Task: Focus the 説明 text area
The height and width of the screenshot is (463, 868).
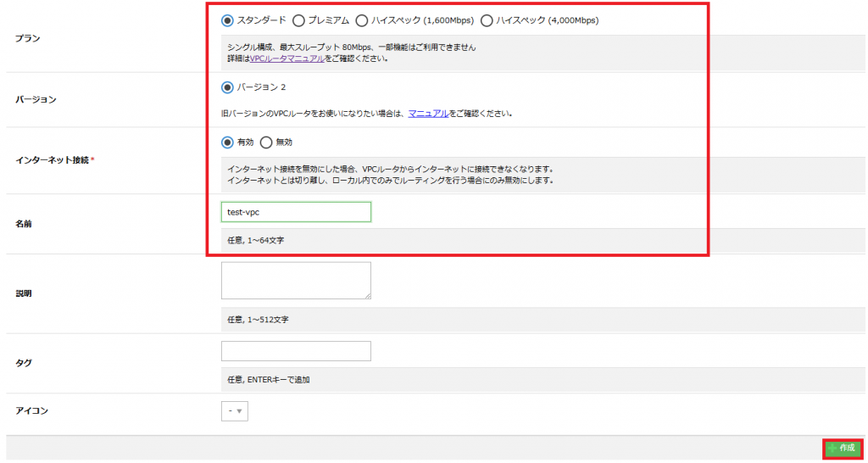Action: 295,280
